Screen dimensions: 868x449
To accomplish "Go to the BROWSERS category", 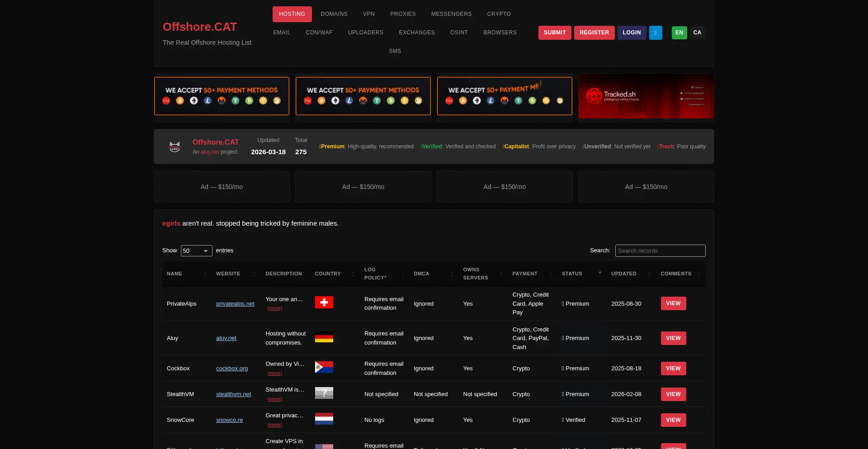I will click(x=500, y=33).
